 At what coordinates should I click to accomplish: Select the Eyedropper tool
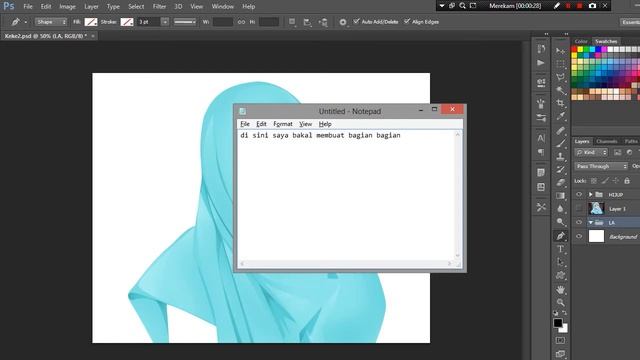[x=560, y=117]
